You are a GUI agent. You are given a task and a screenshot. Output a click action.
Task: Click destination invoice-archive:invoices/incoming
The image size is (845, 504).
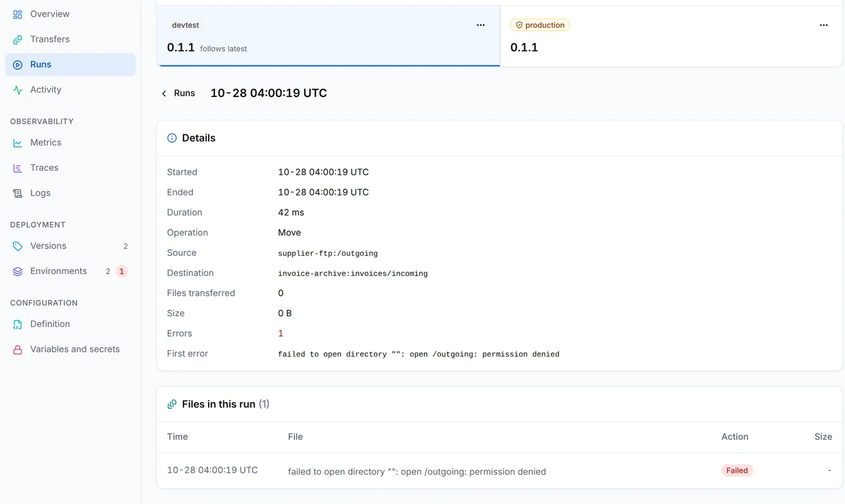click(x=353, y=273)
